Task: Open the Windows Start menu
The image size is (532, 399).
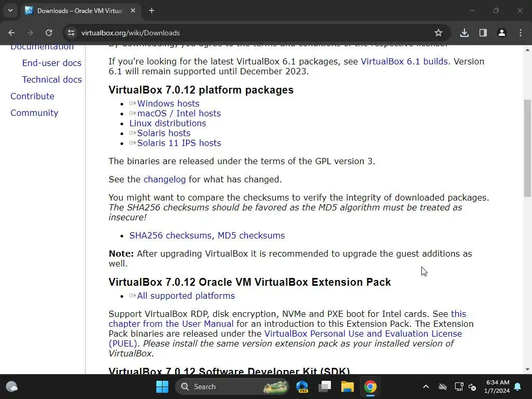Action: pos(162,387)
